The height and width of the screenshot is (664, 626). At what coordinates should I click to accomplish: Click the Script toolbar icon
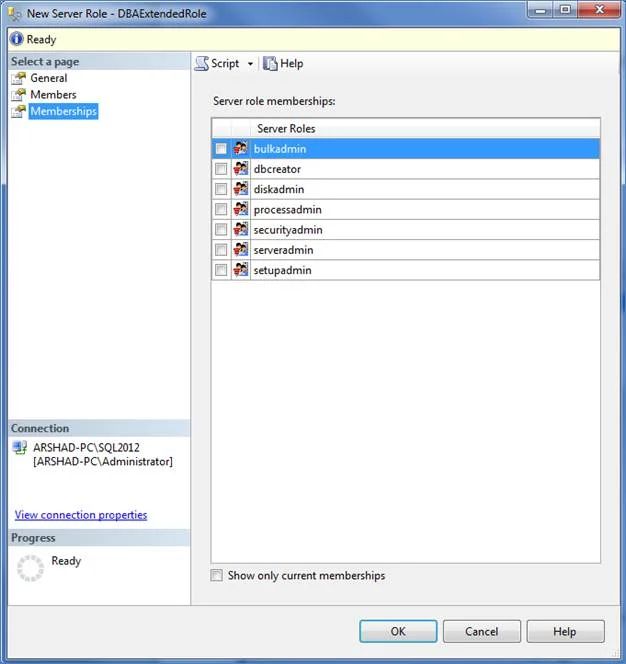(x=202, y=64)
